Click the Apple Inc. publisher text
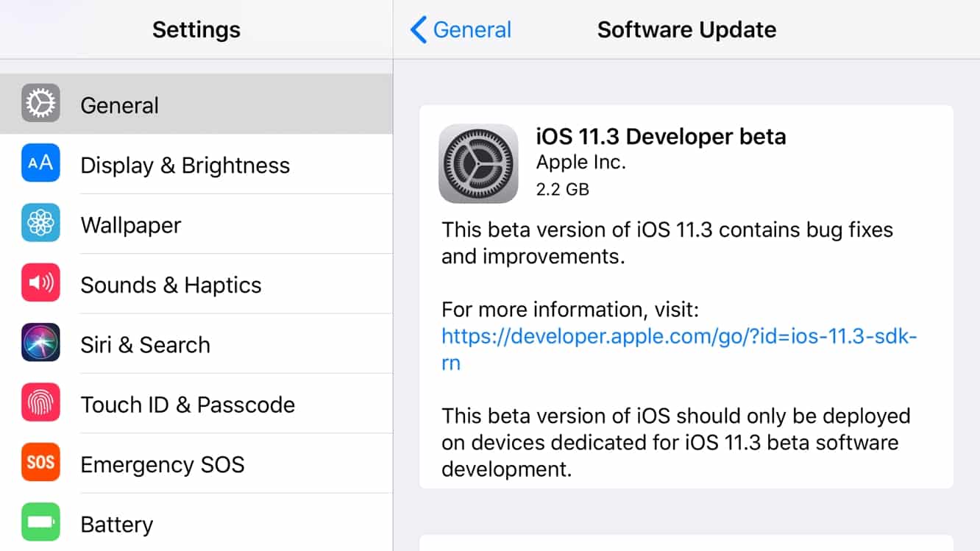 pos(580,162)
